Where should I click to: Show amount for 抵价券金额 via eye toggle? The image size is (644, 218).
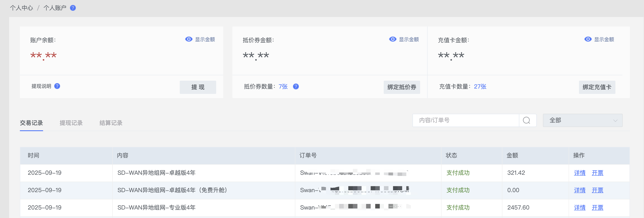(392, 39)
